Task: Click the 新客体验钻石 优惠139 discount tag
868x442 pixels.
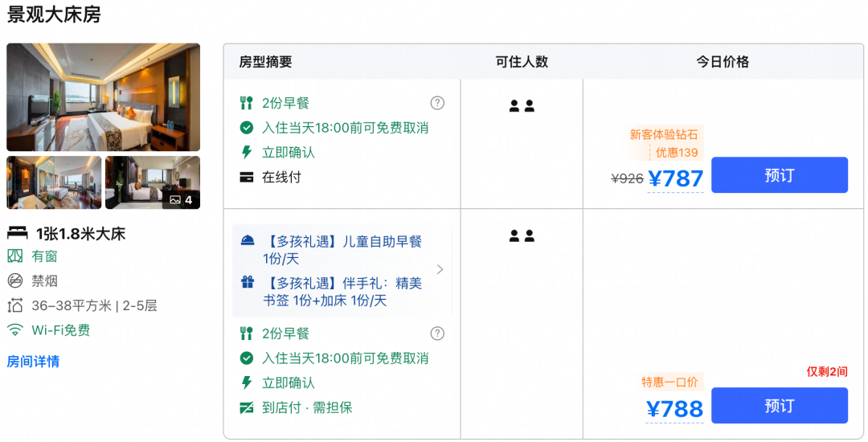Action: pyautogui.click(x=665, y=143)
